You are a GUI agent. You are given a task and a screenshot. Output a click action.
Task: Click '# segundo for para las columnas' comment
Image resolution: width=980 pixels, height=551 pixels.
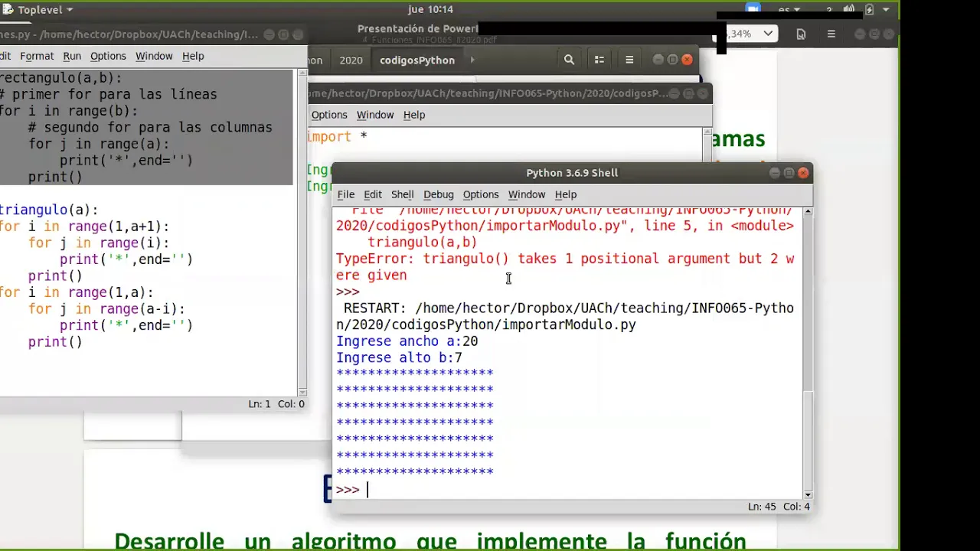(x=150, y=128)
